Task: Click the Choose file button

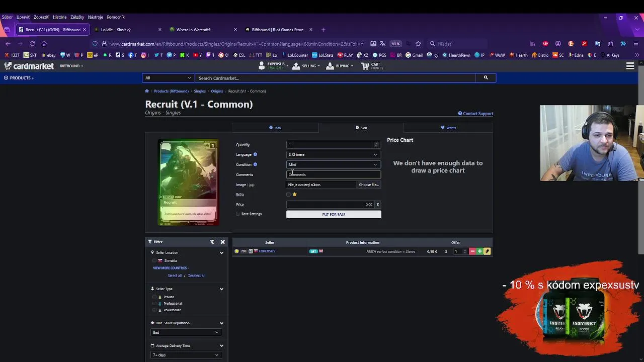Action: 369,185
